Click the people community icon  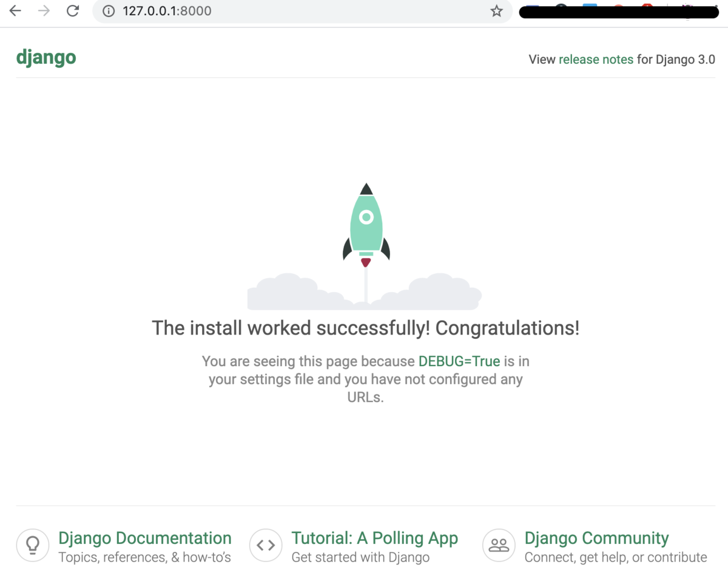tap(499, 545)
